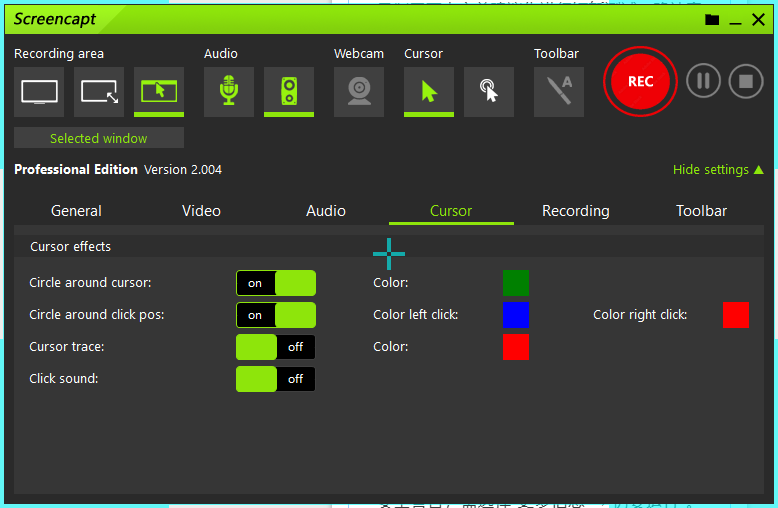Viewport: 778px width, 508px height.
Task: Click the Selected window button
Action: [x=99, y=138]
